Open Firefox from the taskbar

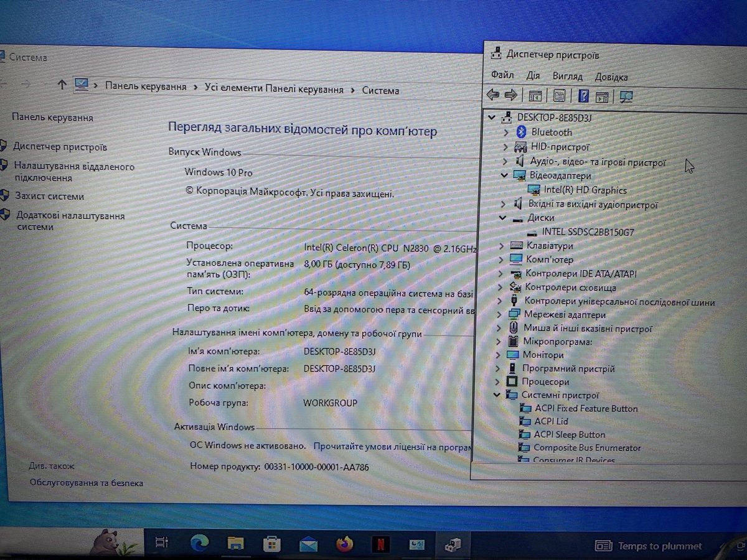point(344,544)
